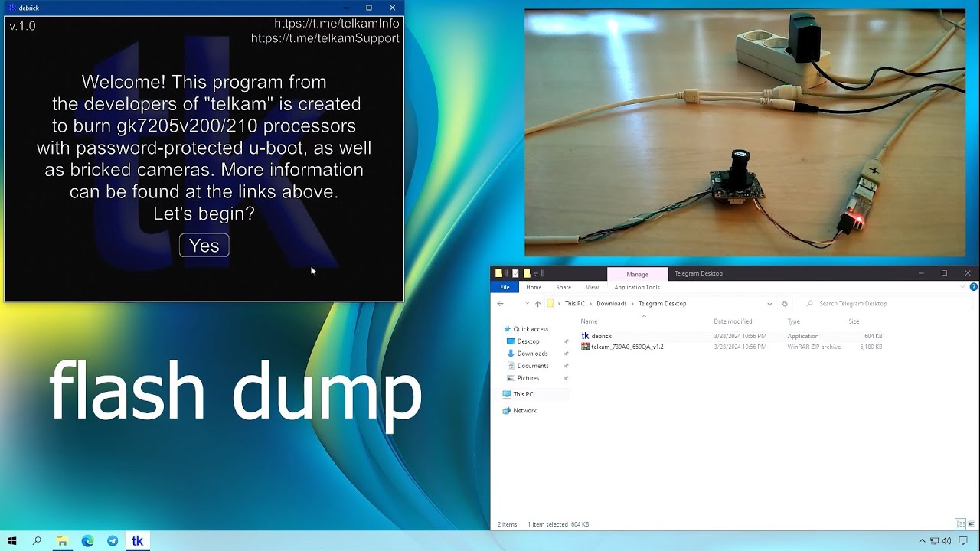Click the Search Telegram Desktop field
Image resolution: width=980 pixels, height=551 pixels.
(x=885, y=304)
